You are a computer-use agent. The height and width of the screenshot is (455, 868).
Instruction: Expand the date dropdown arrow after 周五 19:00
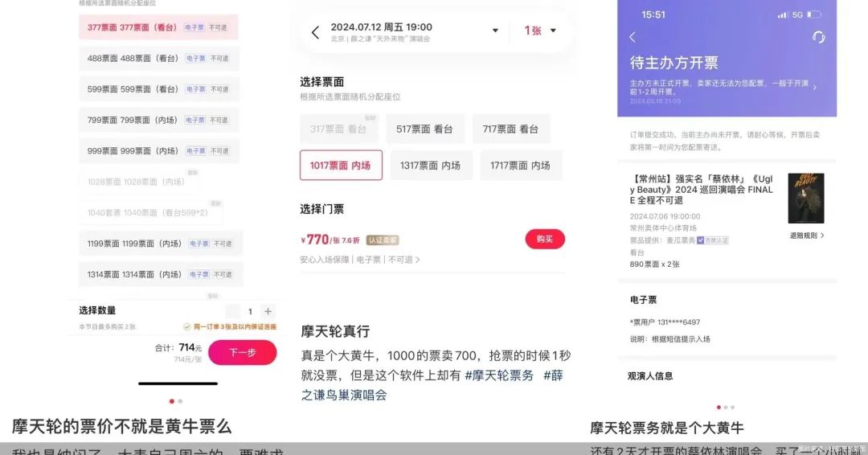495,31
